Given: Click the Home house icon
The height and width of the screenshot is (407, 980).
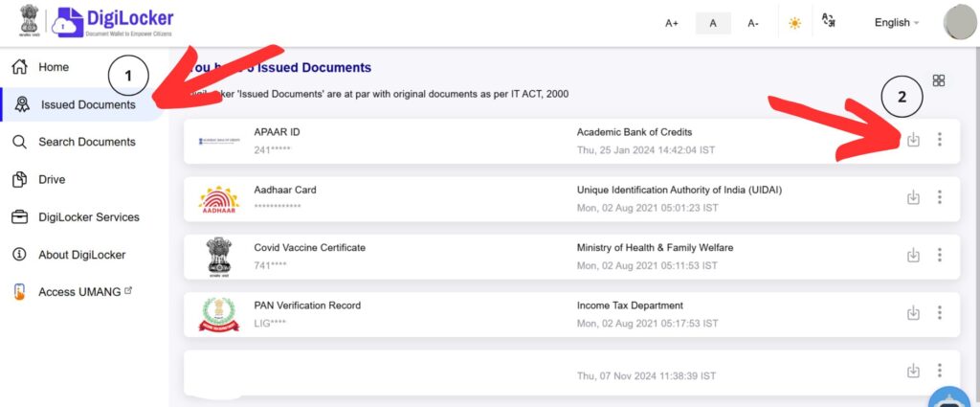Looking at the screenshot, I should tap(20, 66).
